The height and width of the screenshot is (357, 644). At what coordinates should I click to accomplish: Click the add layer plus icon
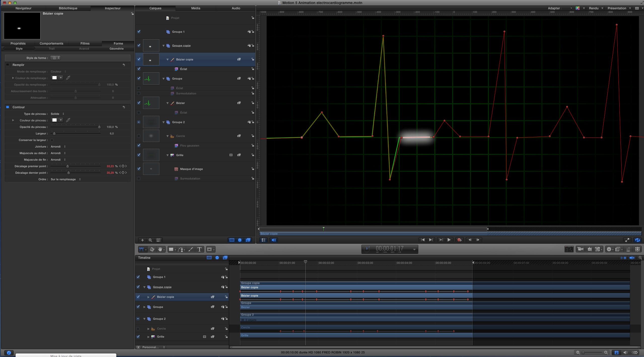point(142,240)
